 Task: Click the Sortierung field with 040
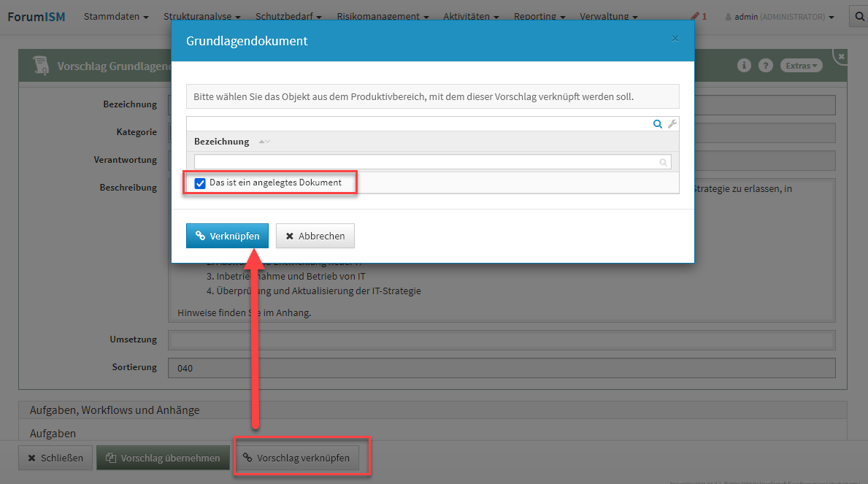(x=502, y=368)
